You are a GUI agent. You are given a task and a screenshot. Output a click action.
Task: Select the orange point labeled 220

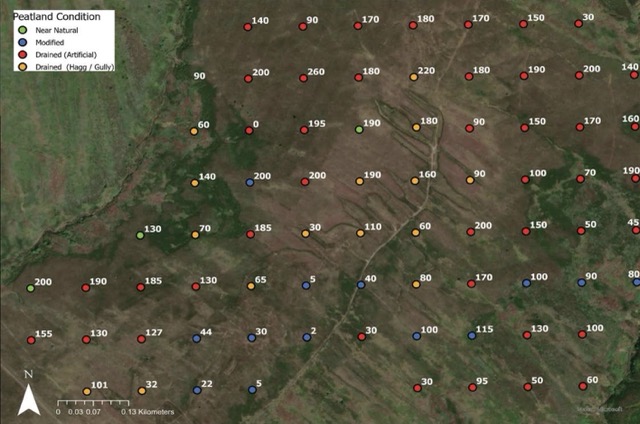point(414,77)
